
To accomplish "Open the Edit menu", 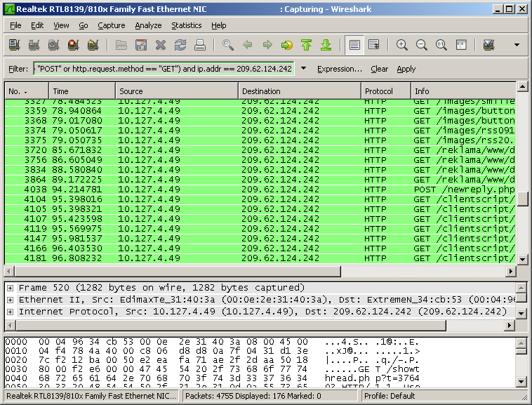I will [x=37, y=25].
